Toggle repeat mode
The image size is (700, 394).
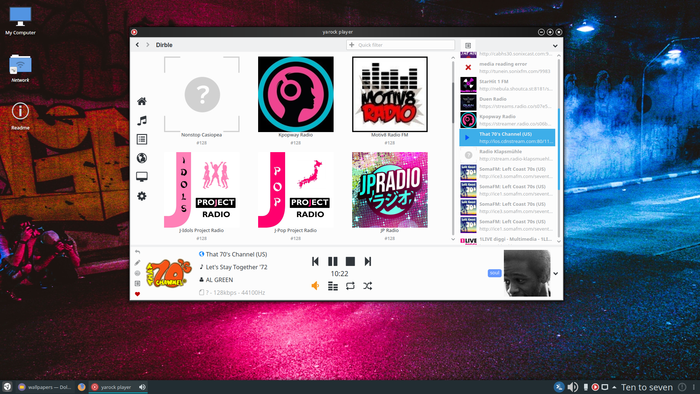pyautogui.click(x=350, y=286)
